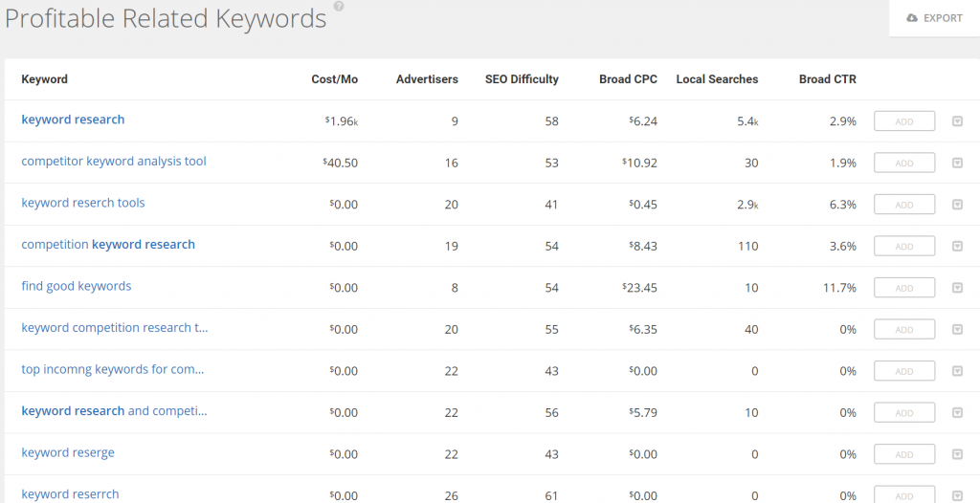The width and height of the screenshot is (980, 503).
Task: Add top incomng keywords row to list
Action: point(903,371)
